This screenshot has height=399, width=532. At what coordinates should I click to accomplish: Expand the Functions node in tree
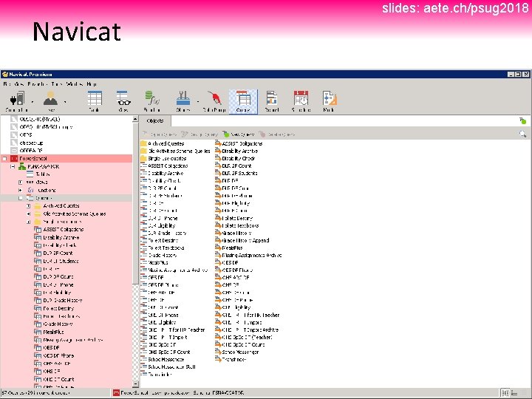(x=21, y=191)
